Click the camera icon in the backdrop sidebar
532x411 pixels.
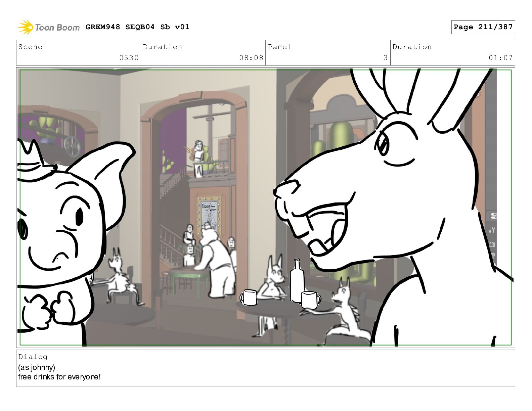(x=492, y=244)
